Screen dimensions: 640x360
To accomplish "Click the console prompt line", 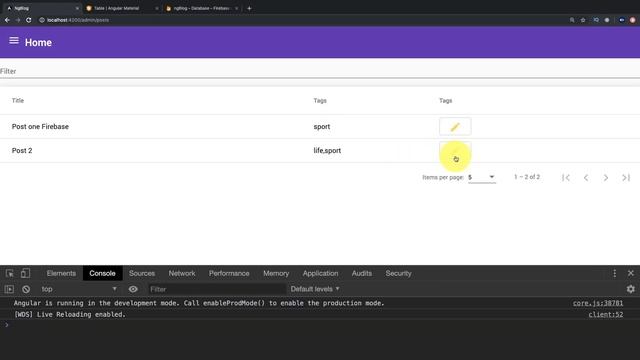I will click(x=320, y=325).
